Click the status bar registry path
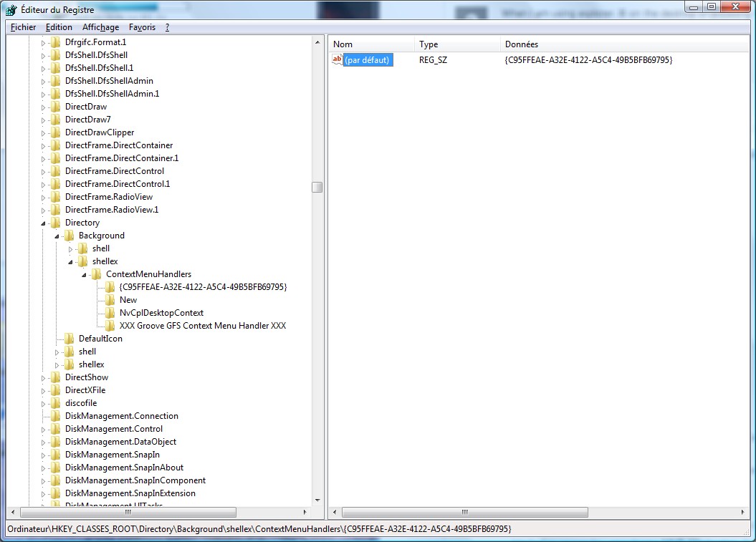 click(259, 529)
